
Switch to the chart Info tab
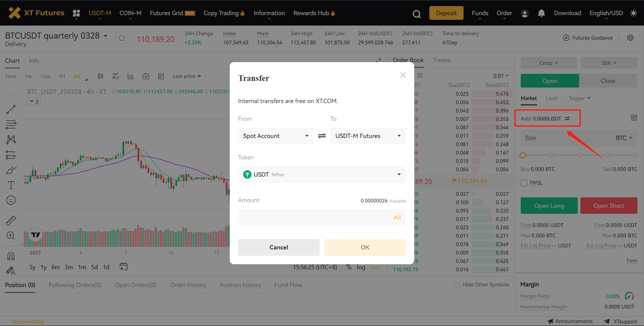[34, 61]
